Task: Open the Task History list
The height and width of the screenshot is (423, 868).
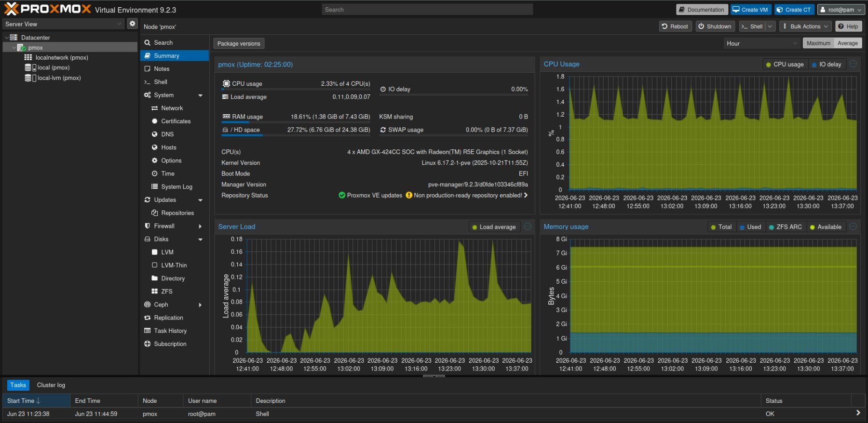Action: [x=170, y=331]
